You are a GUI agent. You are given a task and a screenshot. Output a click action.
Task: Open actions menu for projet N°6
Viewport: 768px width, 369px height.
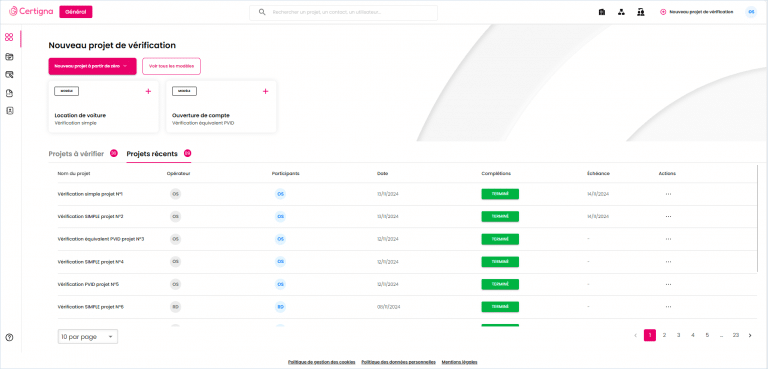click(x=669, y=307)
